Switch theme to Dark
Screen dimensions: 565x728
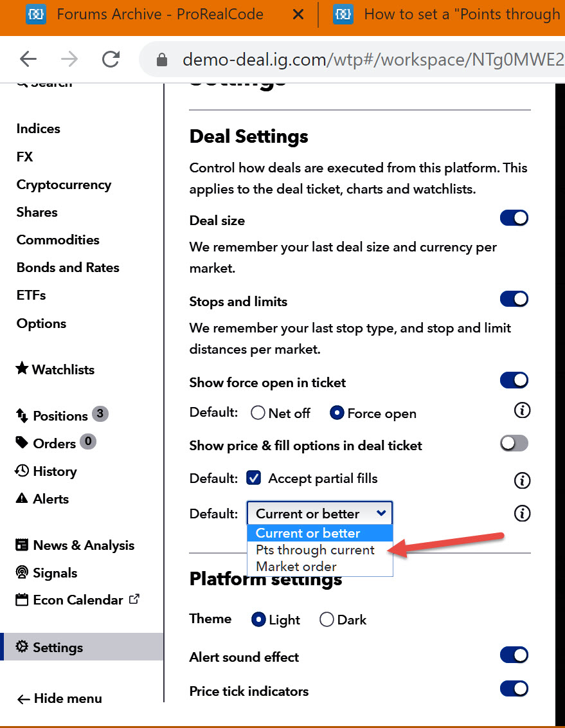coord(327,620)
